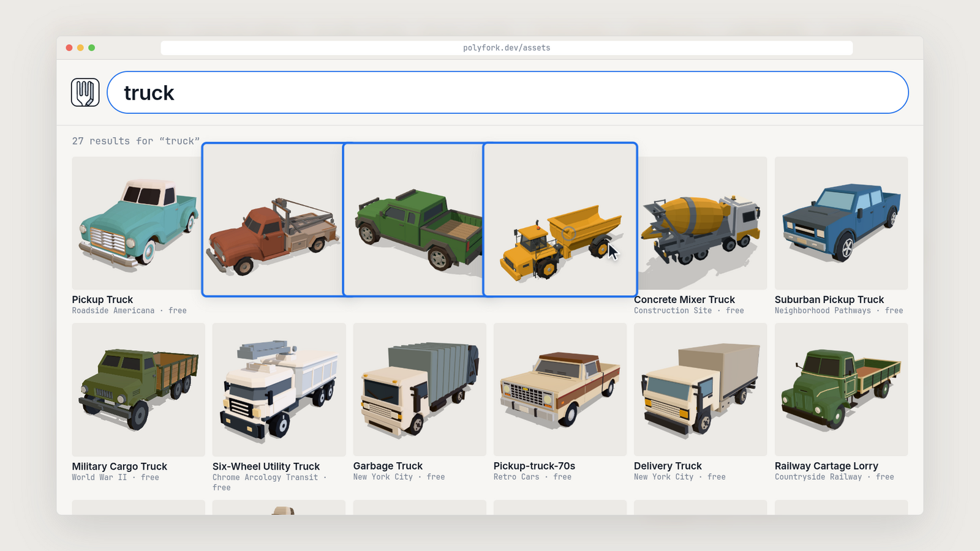The width and height of the screenshot is (980, 551).
Task: Click the "Military Cargo Truck" title
Action: point(119,467)
